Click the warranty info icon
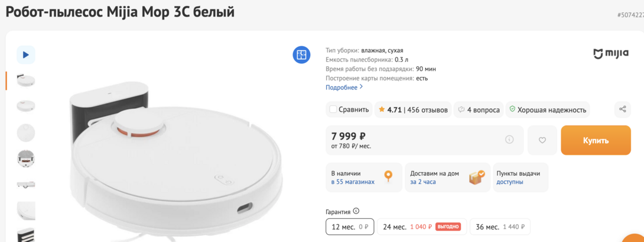Viewport: 644px width, 242px height. tap(356, 211)
